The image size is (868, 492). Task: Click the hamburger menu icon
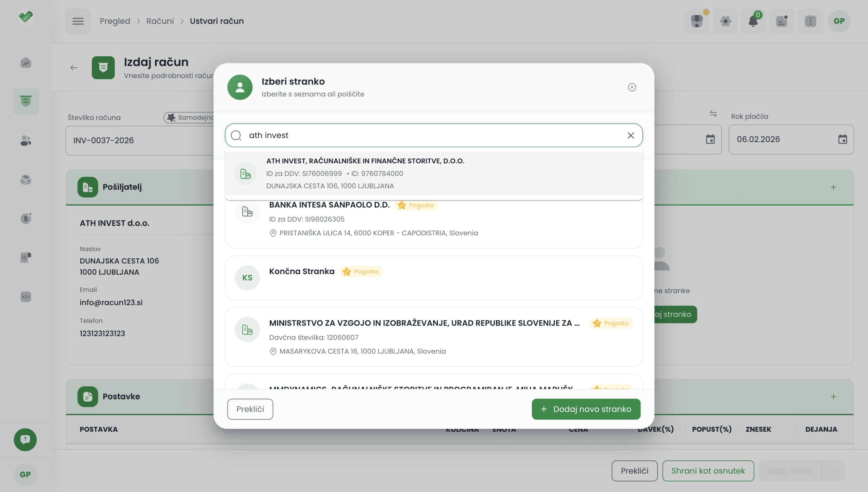point(78,21)
